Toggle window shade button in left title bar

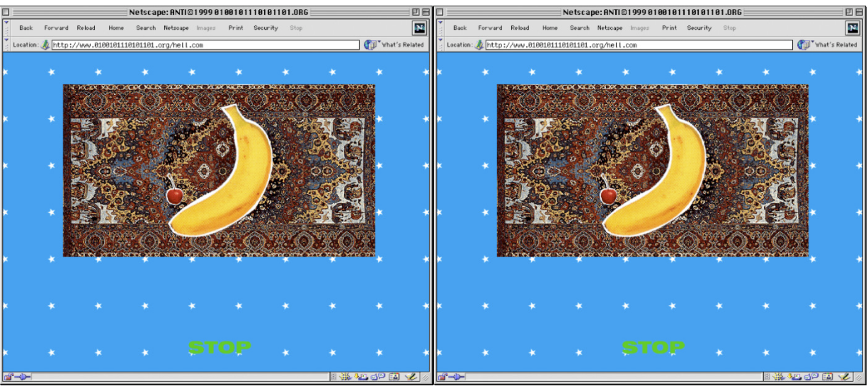click(x=426, y=12)
